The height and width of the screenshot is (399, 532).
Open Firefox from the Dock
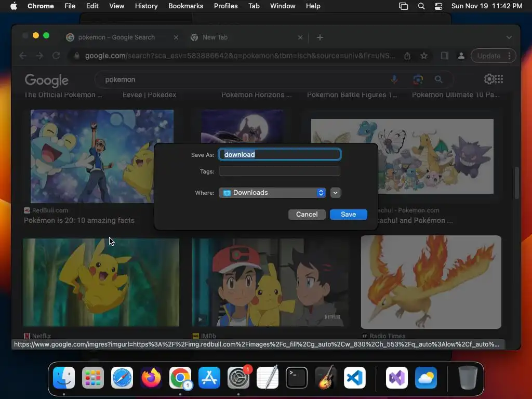point(151,378)
